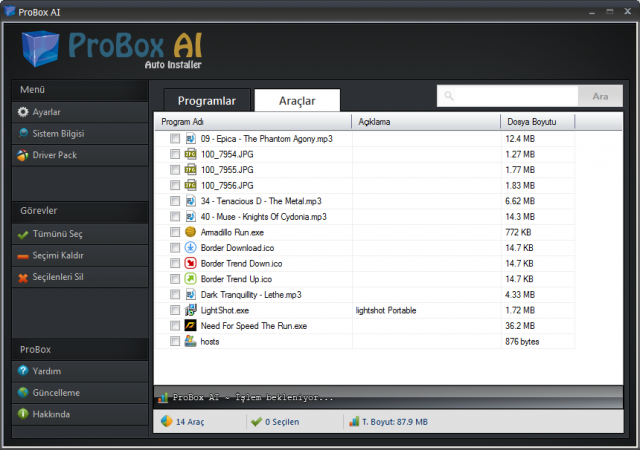Click the Seçilenleri Sil X icon
The image size is (640, 450).
point(23,277)
